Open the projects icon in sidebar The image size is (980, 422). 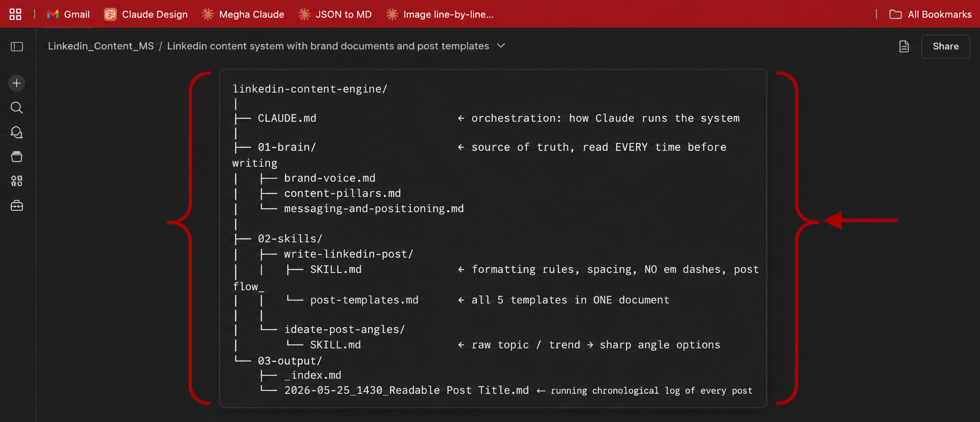(x=16, y=156)
